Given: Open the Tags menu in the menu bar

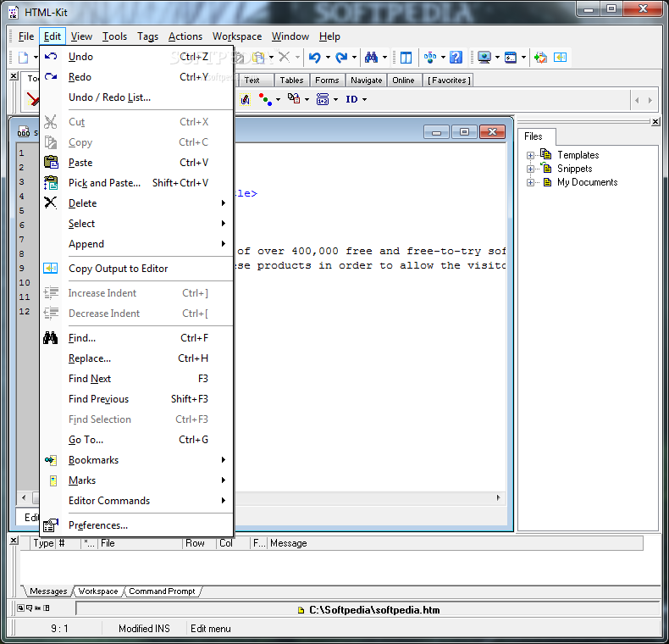Looking at the screenshot, I should (147, 36).
